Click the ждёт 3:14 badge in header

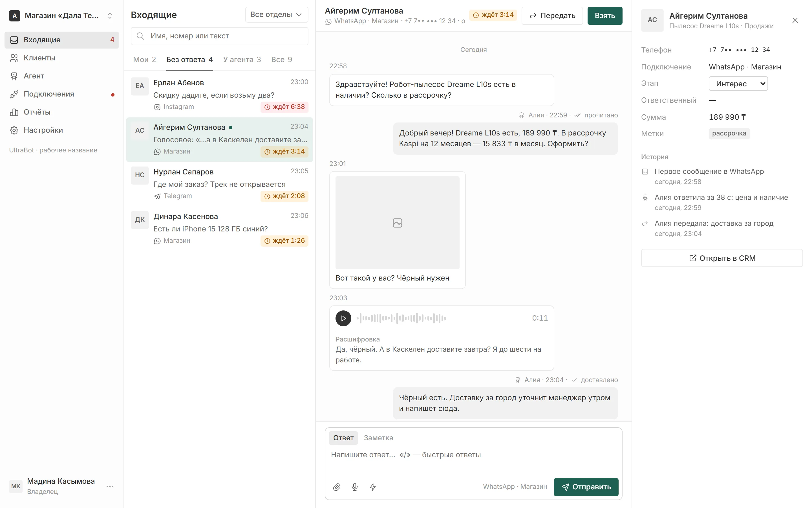[493, 15]
